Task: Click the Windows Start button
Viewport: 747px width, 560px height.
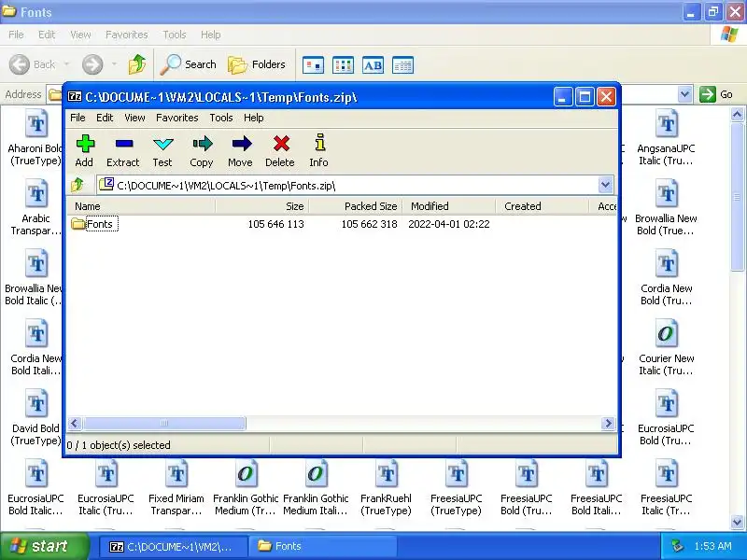Action: click(x=44, y=546)
